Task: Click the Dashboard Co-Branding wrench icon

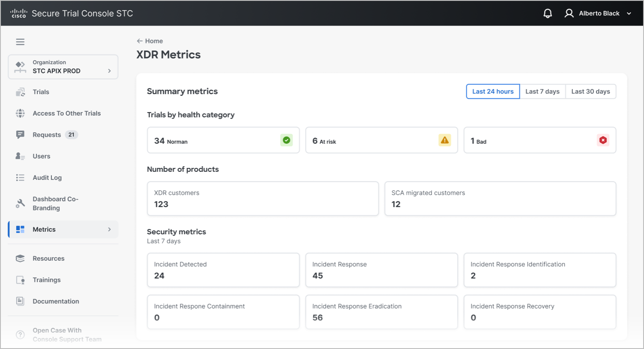Action: point(20,204)
